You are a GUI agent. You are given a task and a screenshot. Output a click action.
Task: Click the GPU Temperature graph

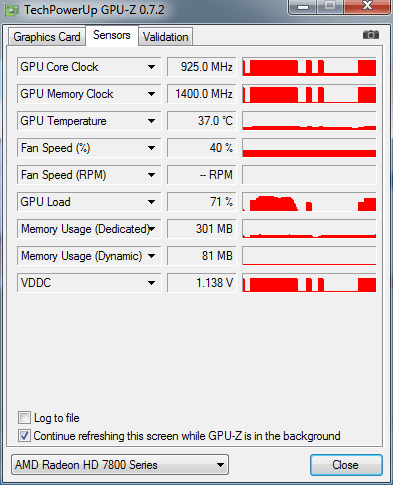(x=309, y=121)
